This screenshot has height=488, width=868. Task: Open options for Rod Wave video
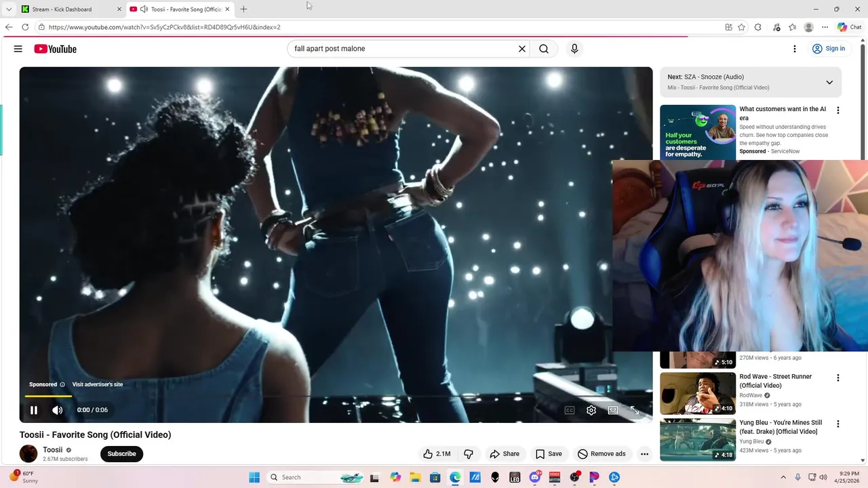(837, 378)
